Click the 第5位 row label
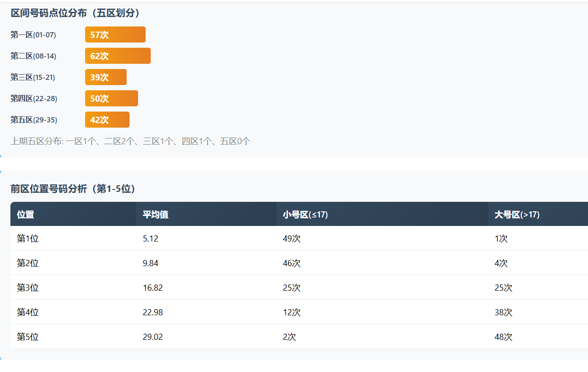 pos(27,337)
